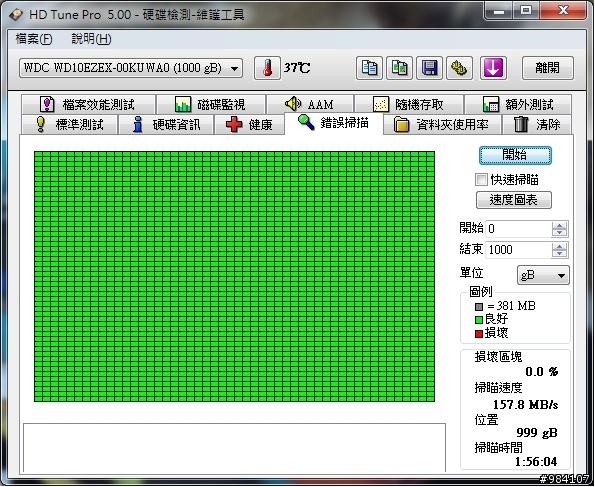Open the WDC WD10EZEX drive dropdown
595x487 pixels.
coord(131,68)
